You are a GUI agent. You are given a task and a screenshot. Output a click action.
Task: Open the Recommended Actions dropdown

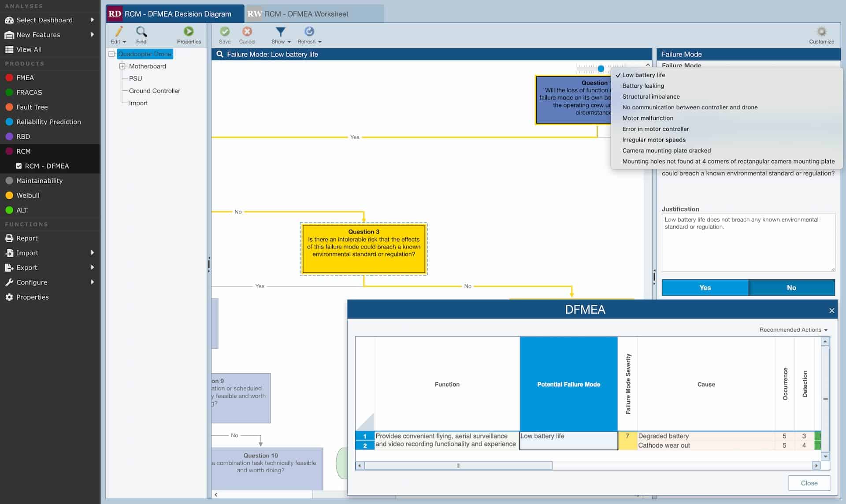pyautogui.click(x=793, y=330)
